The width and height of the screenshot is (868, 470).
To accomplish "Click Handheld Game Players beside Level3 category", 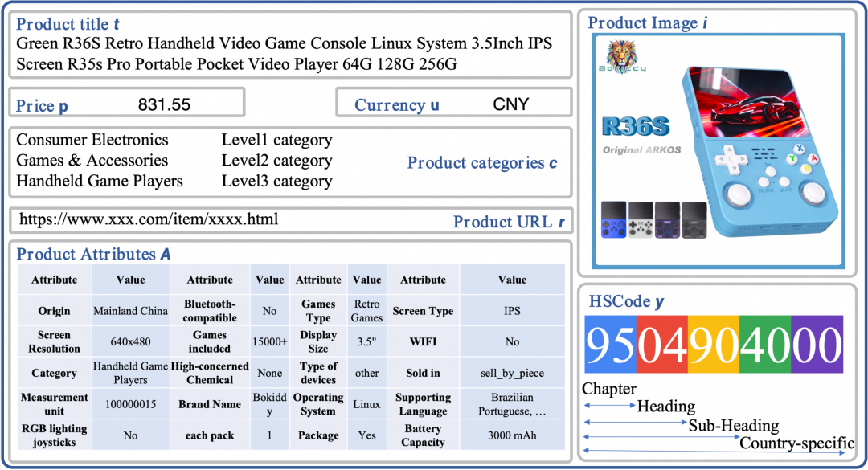I will tap(99, 181).
